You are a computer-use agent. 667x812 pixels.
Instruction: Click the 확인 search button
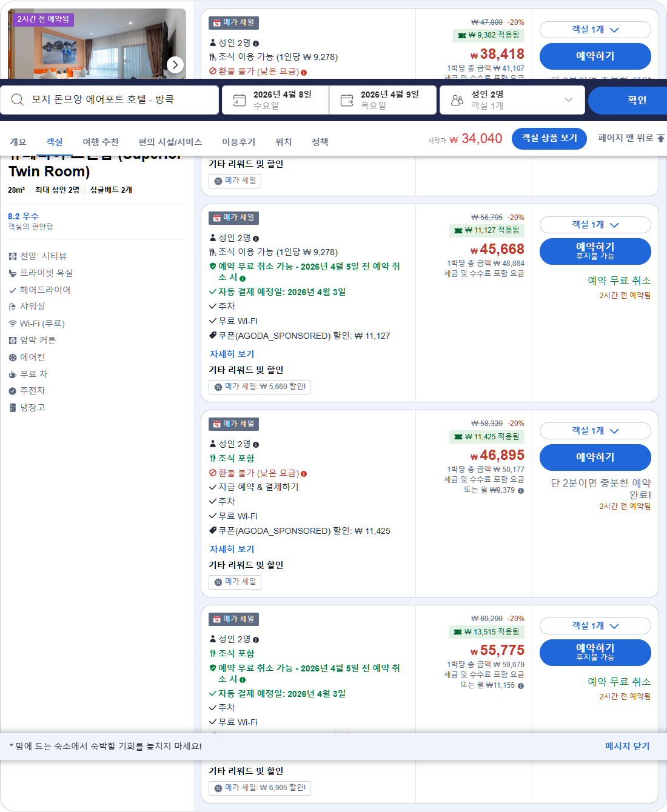coord(628,100)
